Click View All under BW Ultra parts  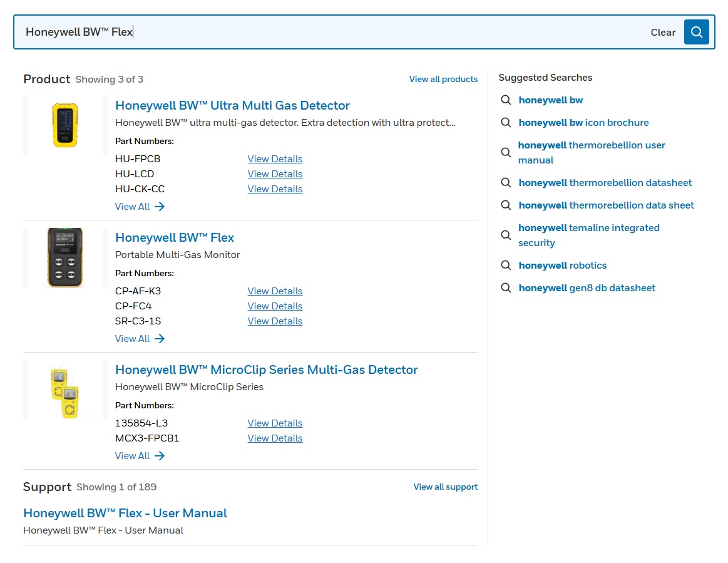point(140,207)
